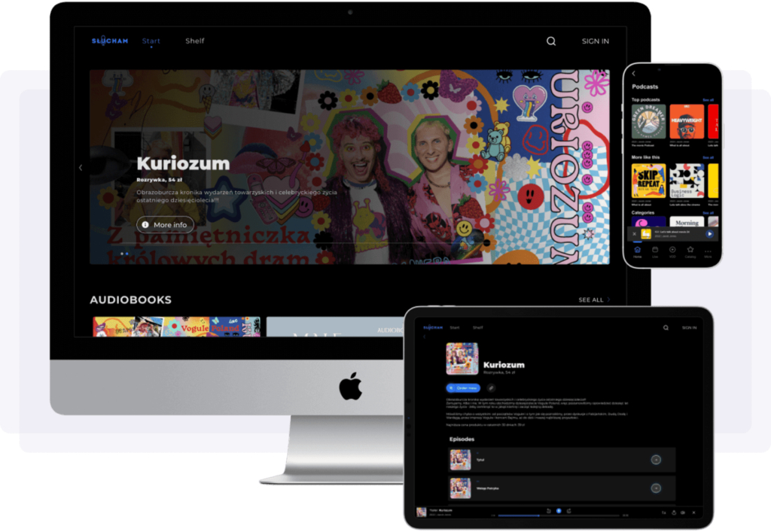The height and width of the screenshot is (532, 771).
Task: Click the share icon next to Order now
Action: point(491,388)
